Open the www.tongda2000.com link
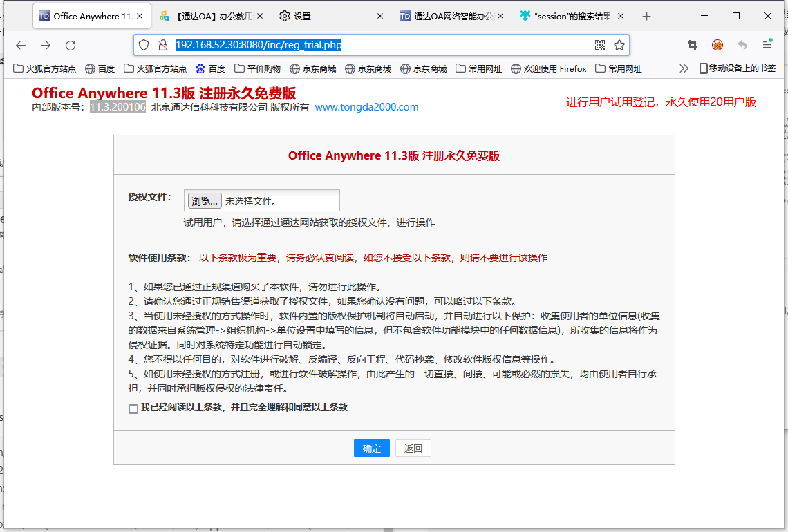 coord(366,107)
